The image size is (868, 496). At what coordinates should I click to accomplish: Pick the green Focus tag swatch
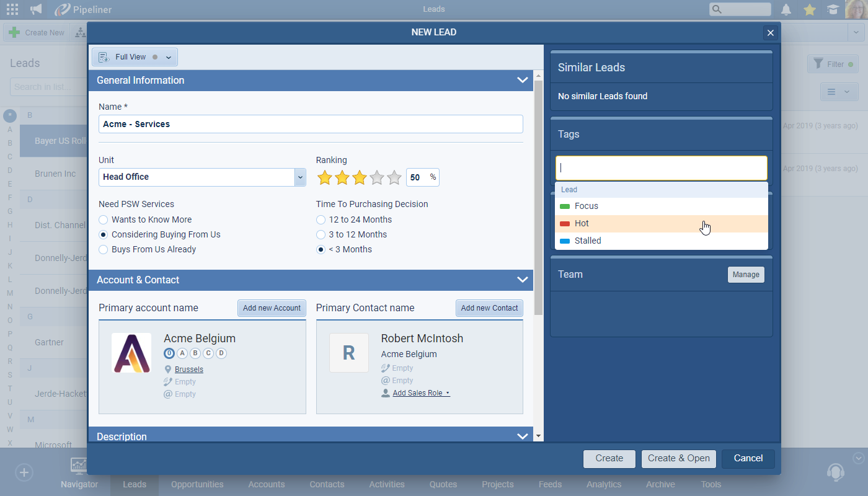[x=564, y=206]
